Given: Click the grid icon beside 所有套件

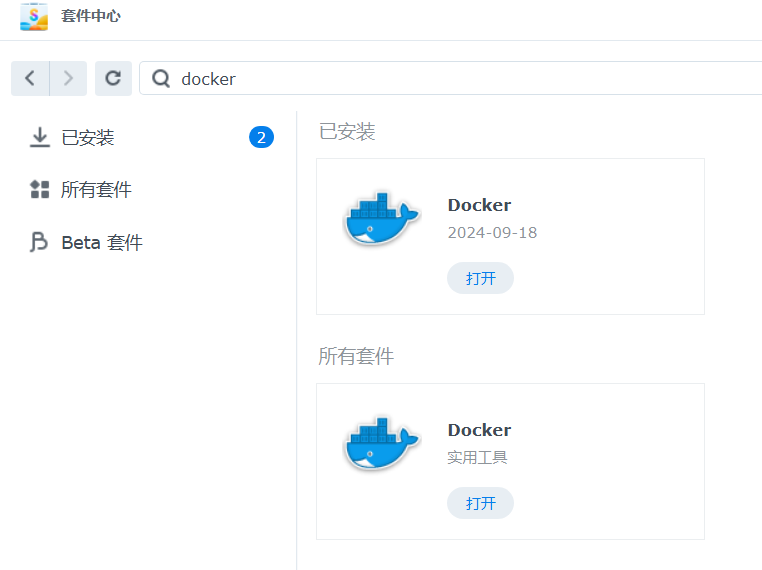Looking at the screenshot, I should 40,190.
